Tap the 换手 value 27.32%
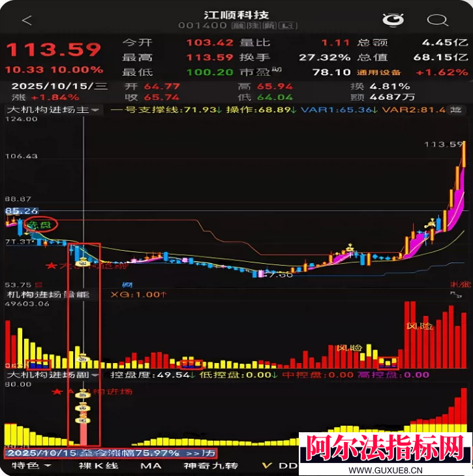 (325, 57)
